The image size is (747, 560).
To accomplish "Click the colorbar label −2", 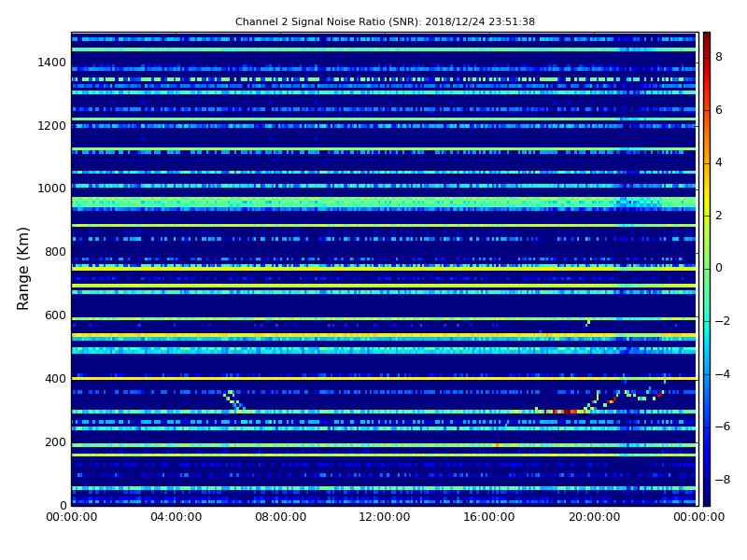I will pos(722,321).
